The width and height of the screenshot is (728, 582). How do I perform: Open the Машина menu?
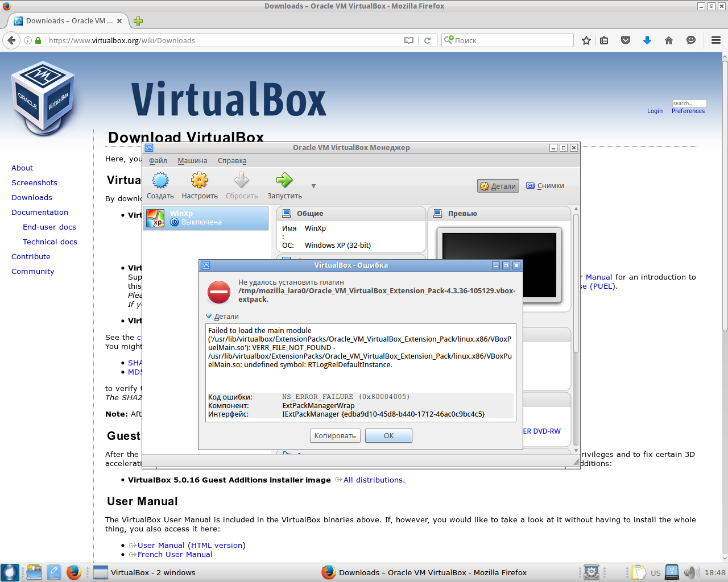click(192, 161)
